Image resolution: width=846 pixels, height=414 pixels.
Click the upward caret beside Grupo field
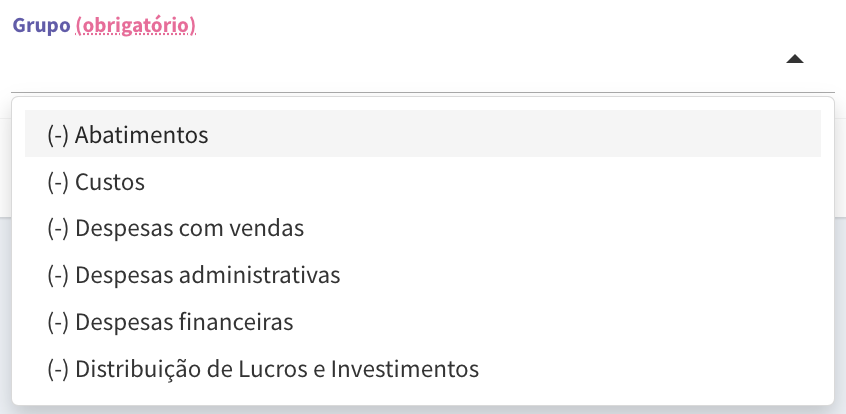(x=795, y=59)
